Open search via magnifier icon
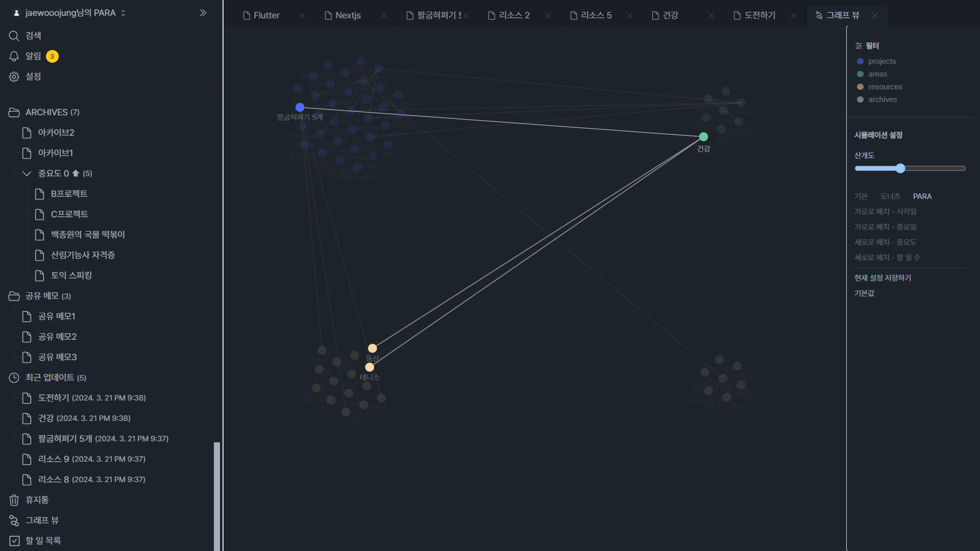Screen dimensions: 980x551 coord(14,36)
